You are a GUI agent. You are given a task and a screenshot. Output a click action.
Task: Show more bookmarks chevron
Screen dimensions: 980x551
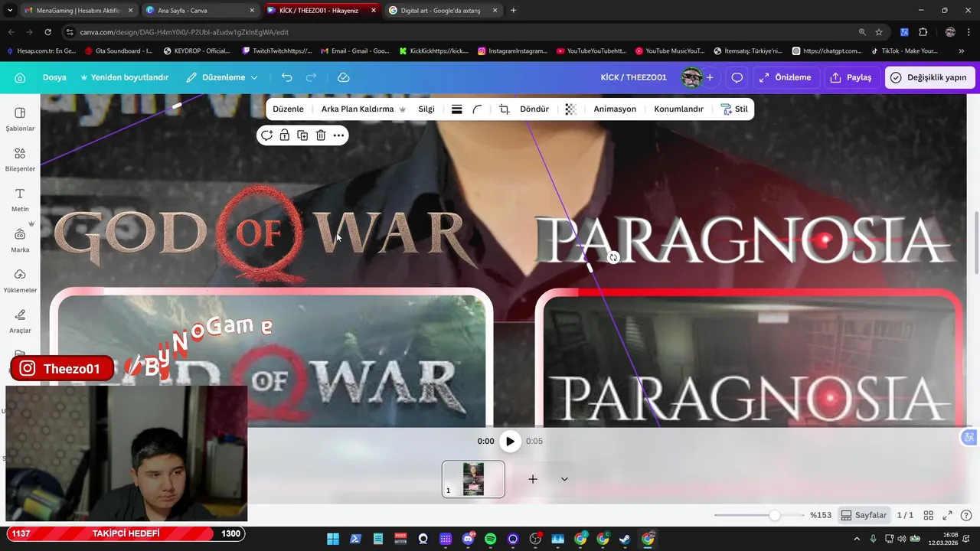pos(962,51)
